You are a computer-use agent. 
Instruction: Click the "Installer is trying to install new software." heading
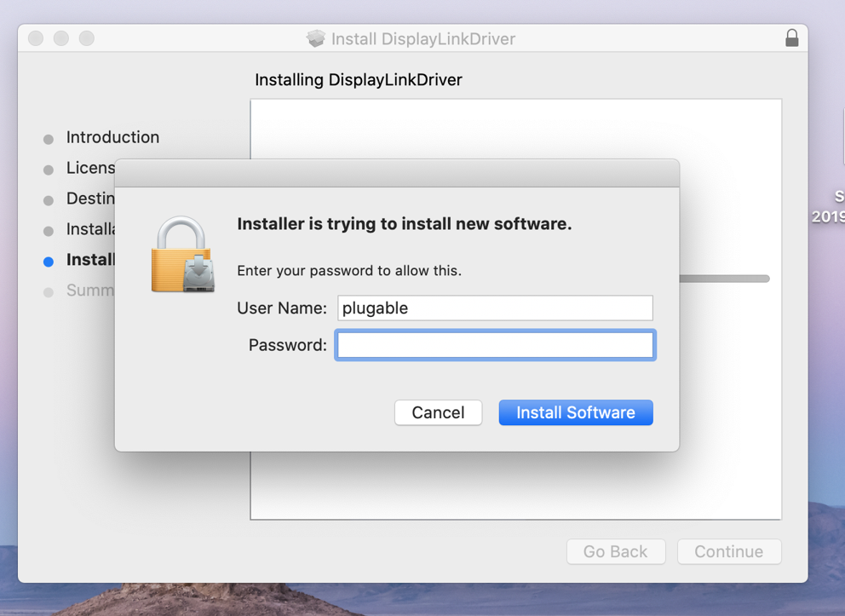click(404, 224)
